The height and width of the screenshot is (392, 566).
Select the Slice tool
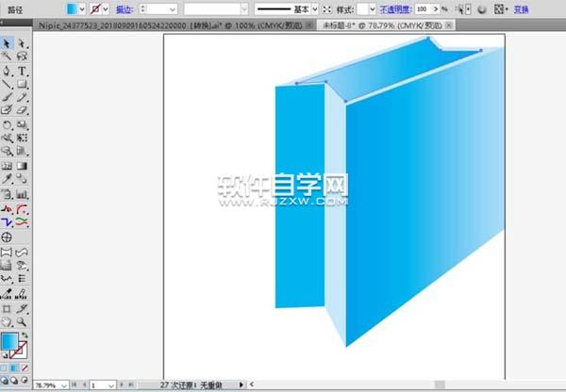click(22, 309)
